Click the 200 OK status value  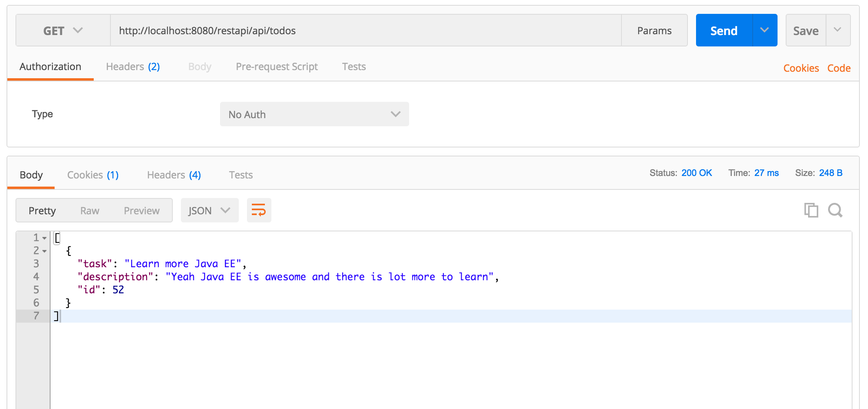click(x=696, y=173)
